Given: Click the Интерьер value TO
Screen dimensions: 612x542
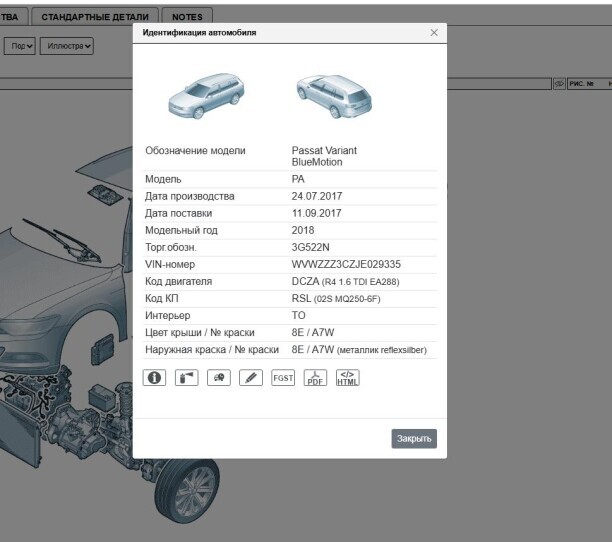Looking at the screenshot, I should (x=299, y=315).
